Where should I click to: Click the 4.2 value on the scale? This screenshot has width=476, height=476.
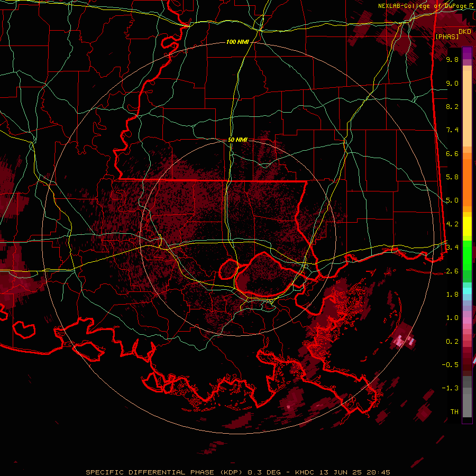(x=452, y=224)
